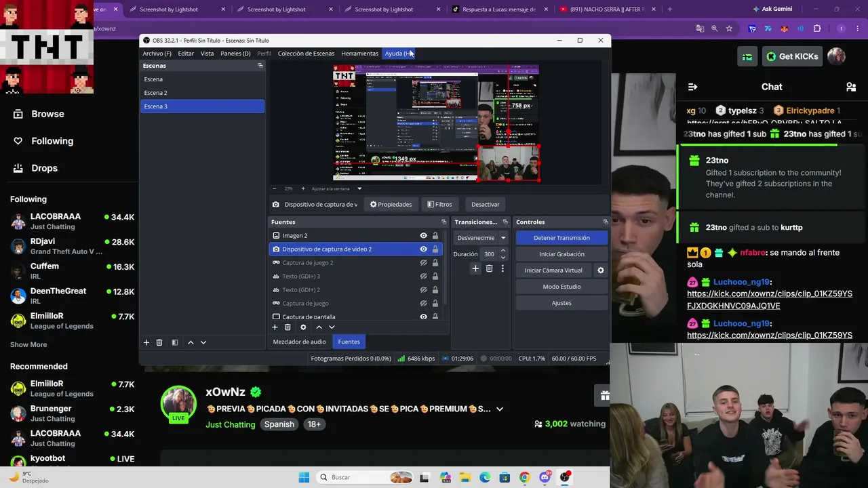
Task: Open Microsoft Edge from the taskbar
Action: coord(485,477)
